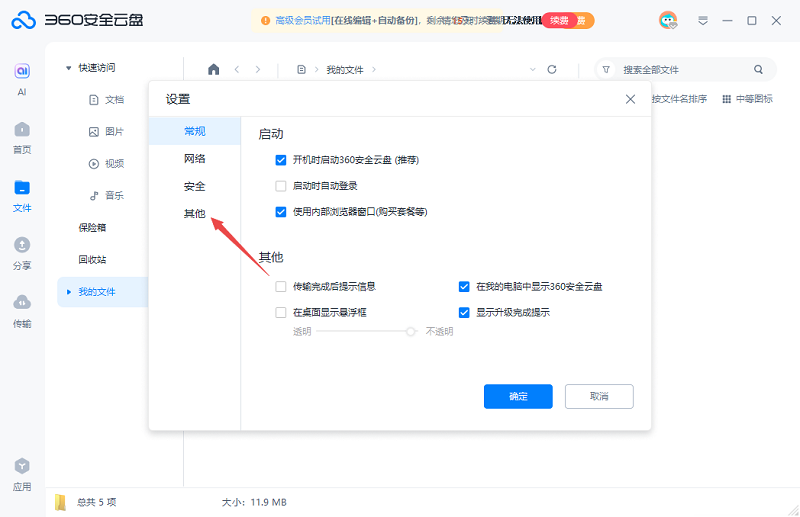Open 文档 in quick access
This screenshot has height=517, width=800.
(x=107, y=100)
